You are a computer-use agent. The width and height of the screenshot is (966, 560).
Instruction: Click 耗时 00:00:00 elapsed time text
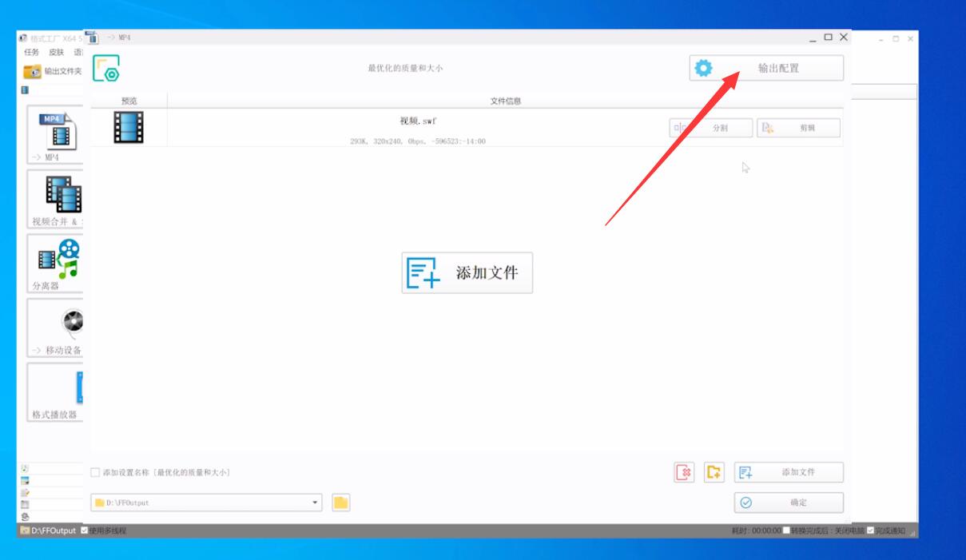click(756, 530)
